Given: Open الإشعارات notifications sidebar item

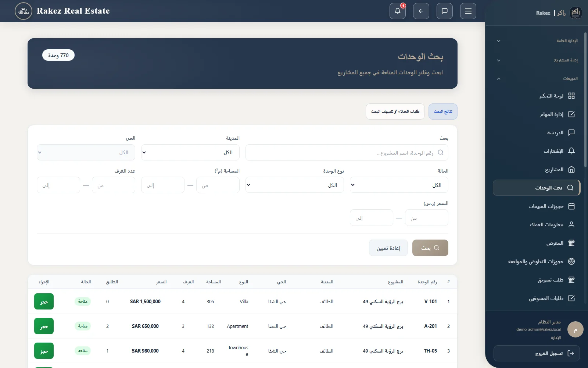Looking at the screenshot, I should [x=537, y=151].
